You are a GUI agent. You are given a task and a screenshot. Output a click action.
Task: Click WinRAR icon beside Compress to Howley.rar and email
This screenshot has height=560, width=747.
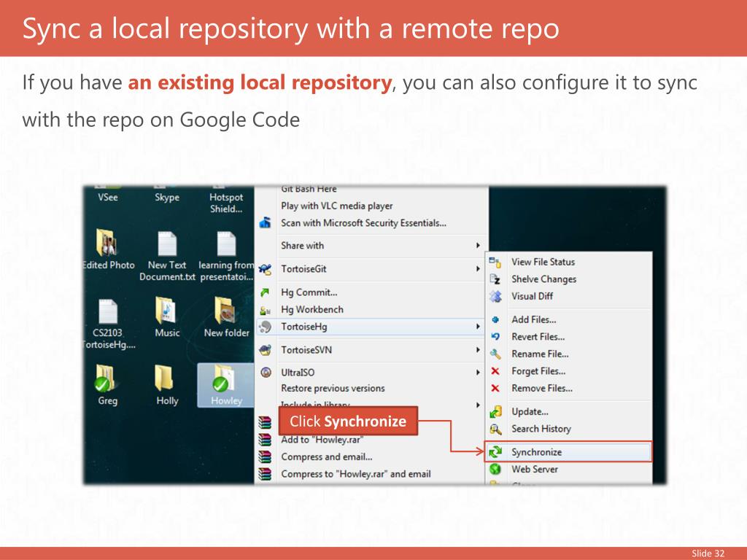click(x=265, y=474)
